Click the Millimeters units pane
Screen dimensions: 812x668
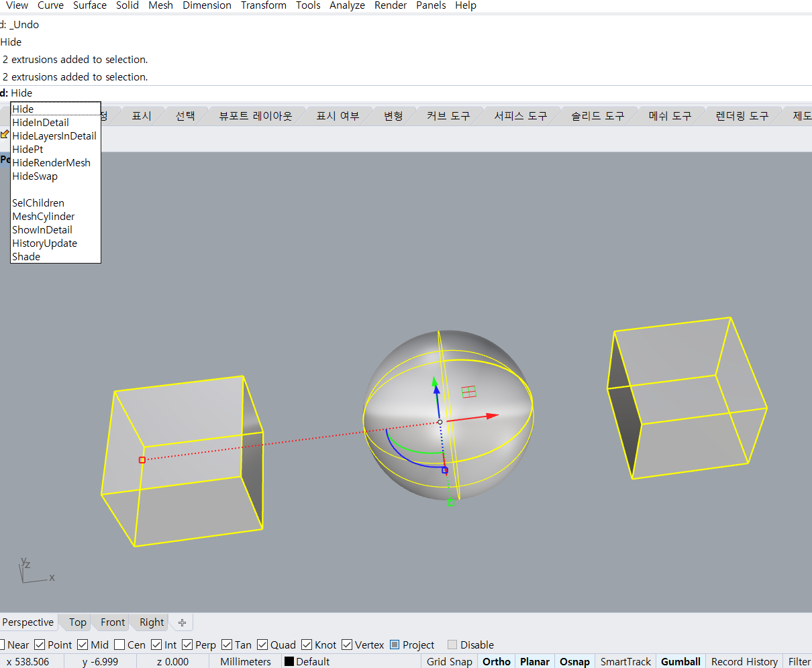[246, 661]
